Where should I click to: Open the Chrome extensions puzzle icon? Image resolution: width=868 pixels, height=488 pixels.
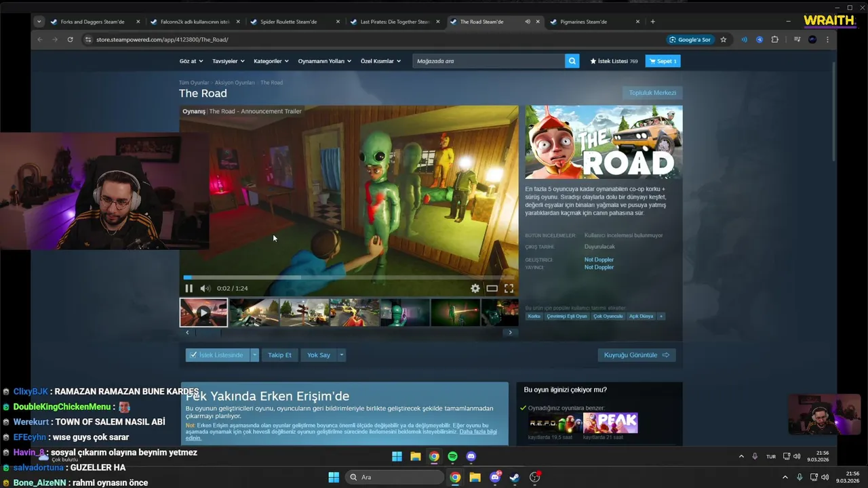click(x=775, y=39)
